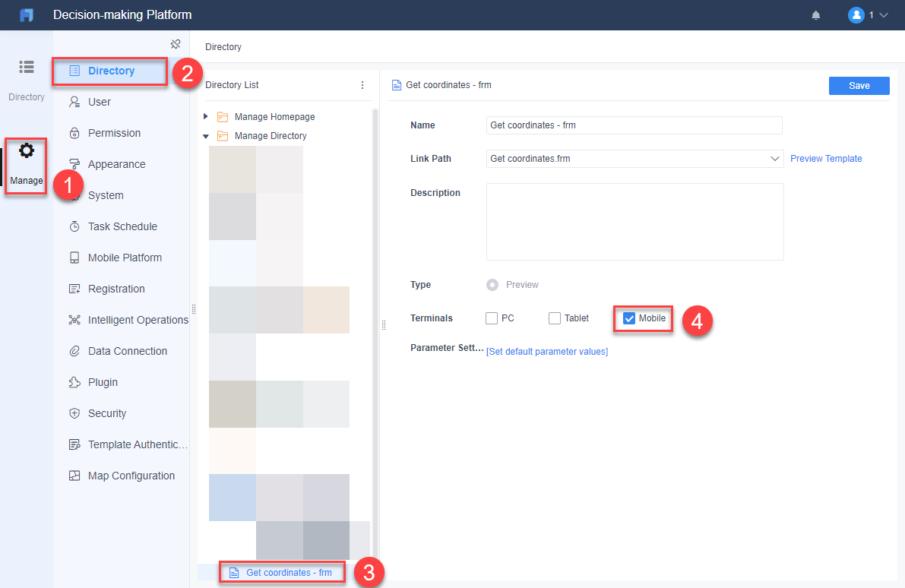Click the Decision-making Platform logo icon
This screenshot has height=588, width=905.
pyautogui.click(x=27, y=15)
